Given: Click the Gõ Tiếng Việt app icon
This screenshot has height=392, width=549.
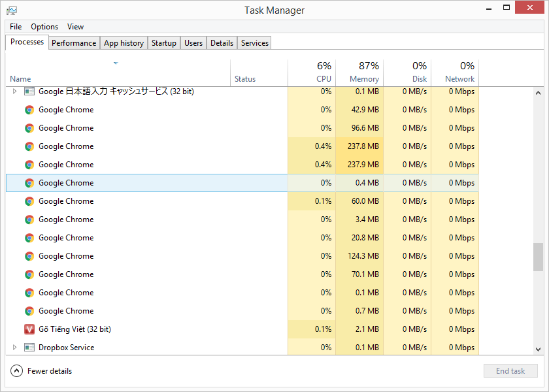Looking at the screenshot, I should [x=29, y=329].
